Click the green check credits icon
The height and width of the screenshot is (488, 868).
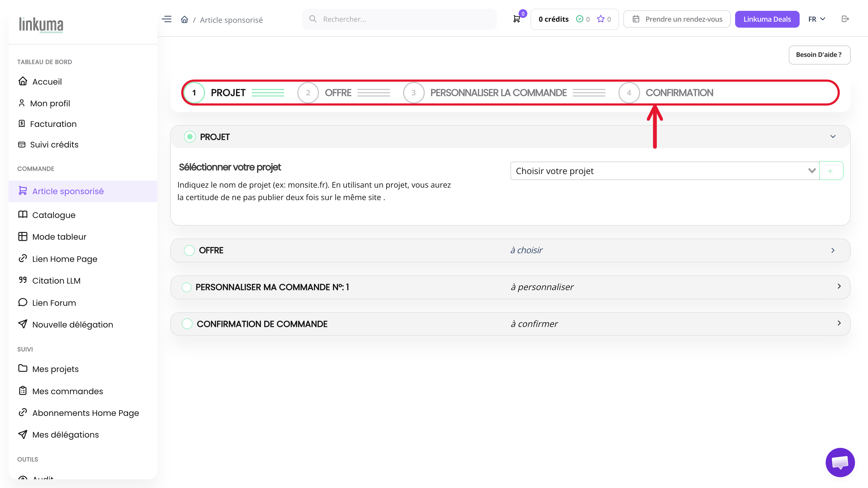pos(580,19)
